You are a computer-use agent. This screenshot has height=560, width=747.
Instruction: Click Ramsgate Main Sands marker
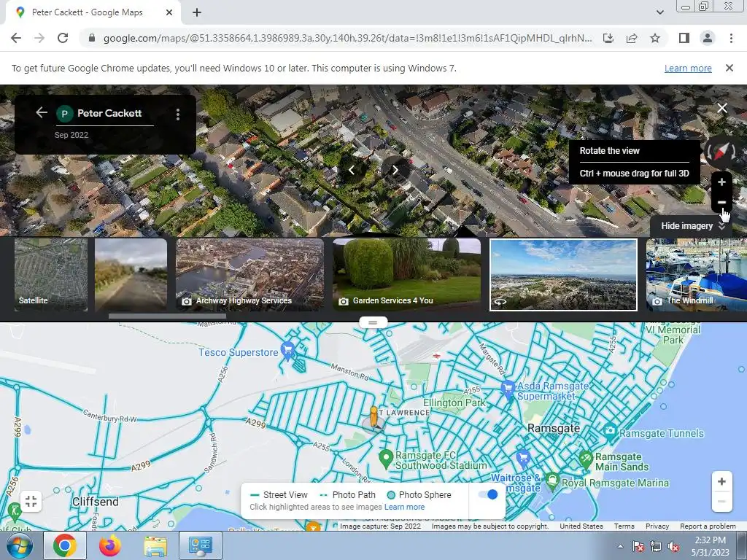(586, 459)
